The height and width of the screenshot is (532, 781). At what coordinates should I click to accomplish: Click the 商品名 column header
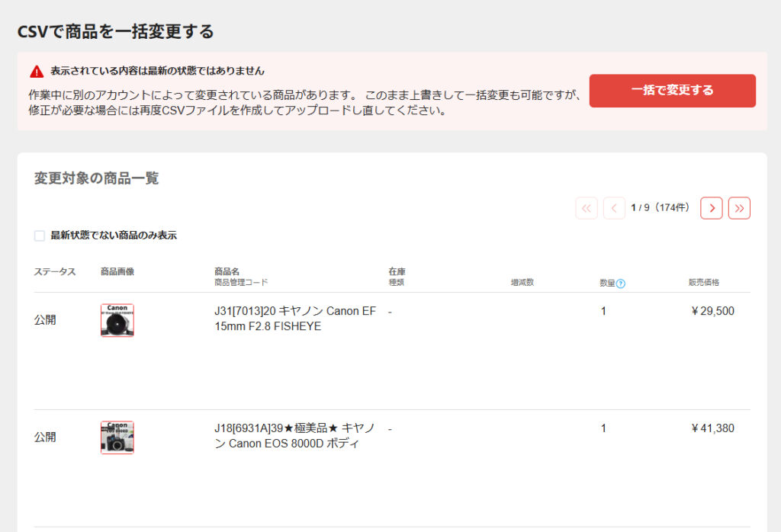coord(227,271)
